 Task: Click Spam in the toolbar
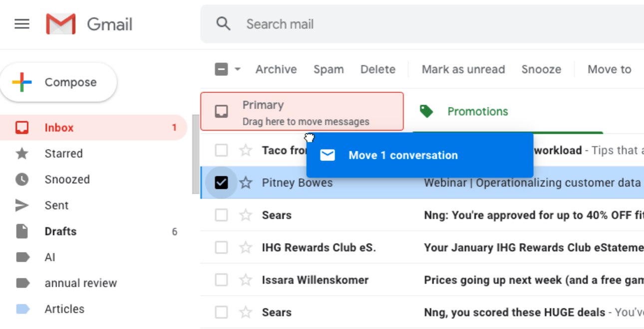(x=328, y=69)
